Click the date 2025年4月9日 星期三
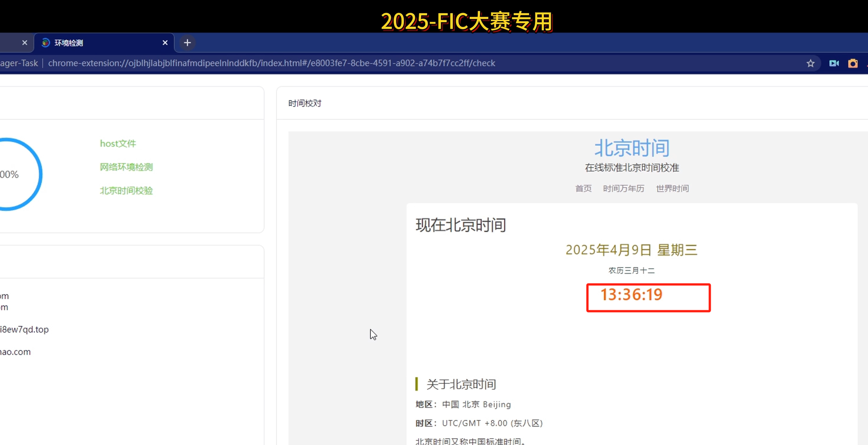Screen dimensions: 868x445 (x=631, y=250)
